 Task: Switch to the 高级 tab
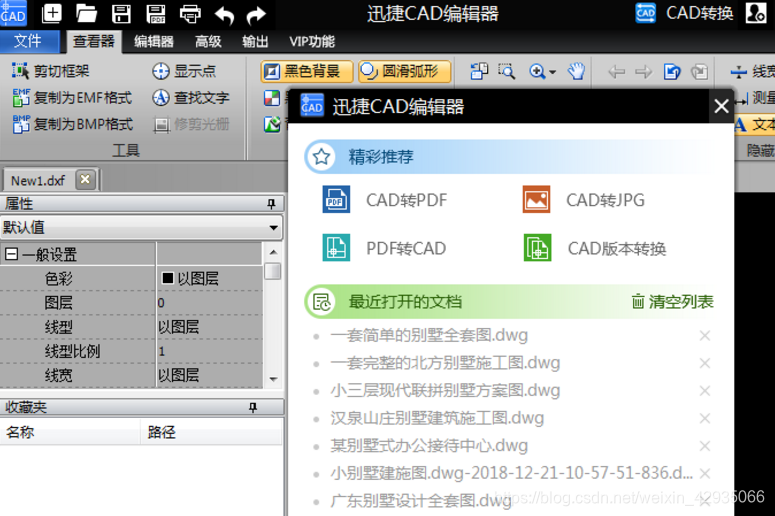click(x=208, y=42)
